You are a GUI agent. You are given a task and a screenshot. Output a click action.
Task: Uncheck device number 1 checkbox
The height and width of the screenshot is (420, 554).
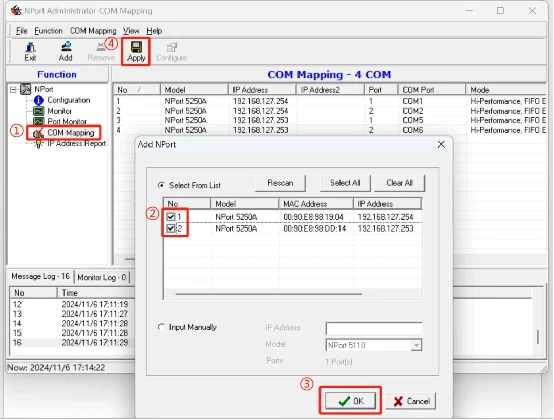coord(171,217)
